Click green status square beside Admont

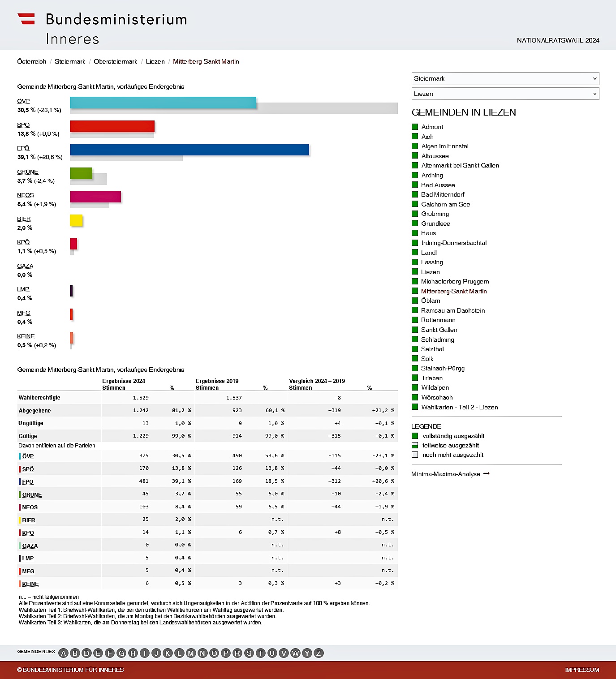415,127
